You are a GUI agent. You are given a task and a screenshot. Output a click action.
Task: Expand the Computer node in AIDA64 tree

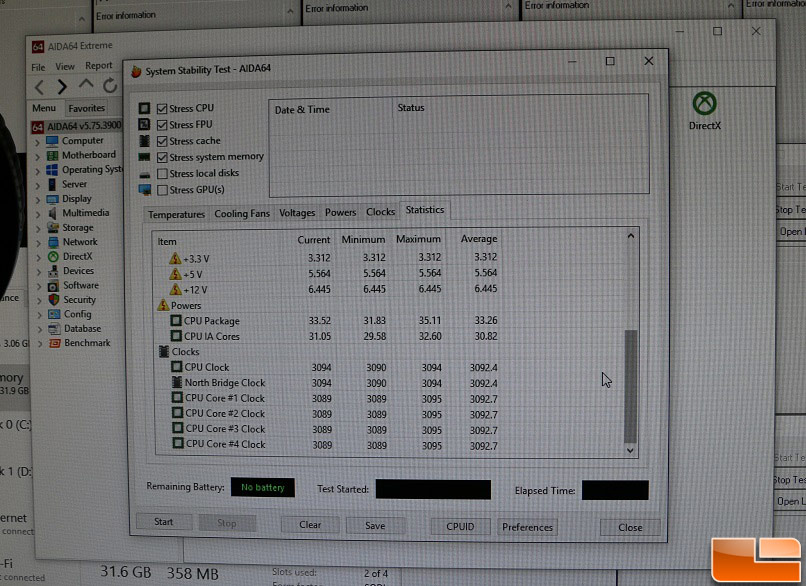click(x=37, y=142)
